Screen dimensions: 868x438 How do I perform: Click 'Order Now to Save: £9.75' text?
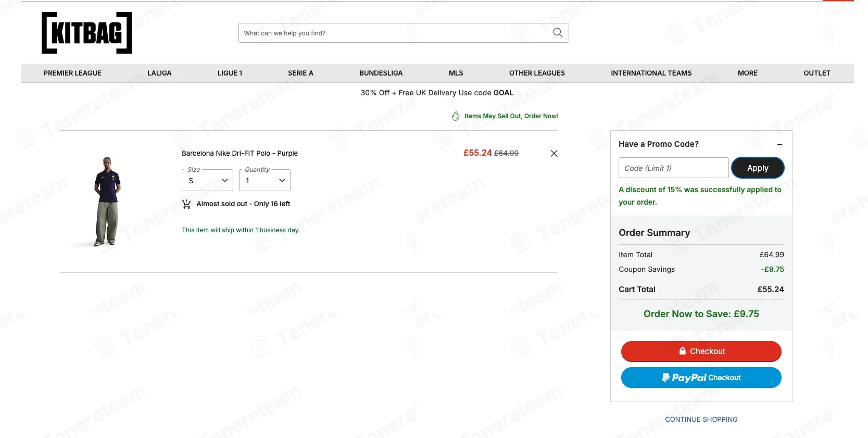701,314
